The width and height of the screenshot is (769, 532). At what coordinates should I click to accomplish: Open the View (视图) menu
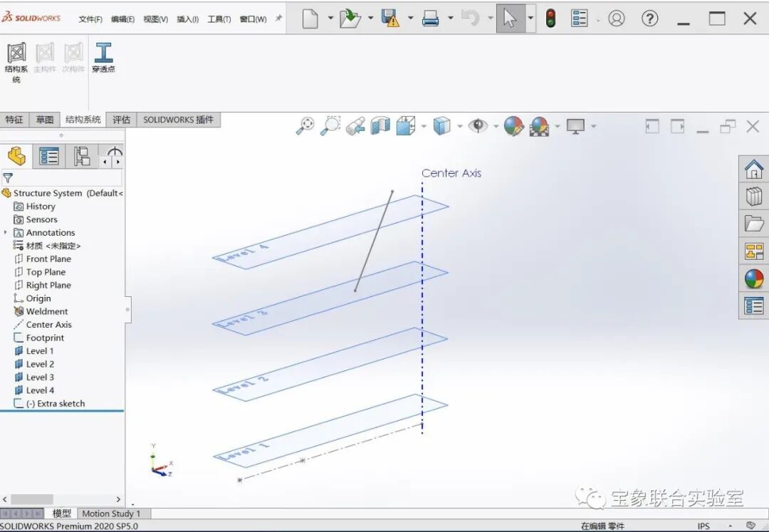tap(155, 19)
